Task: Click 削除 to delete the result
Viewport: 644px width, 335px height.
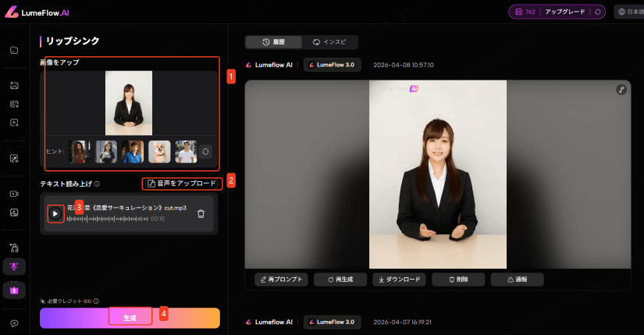Action: 458,280
